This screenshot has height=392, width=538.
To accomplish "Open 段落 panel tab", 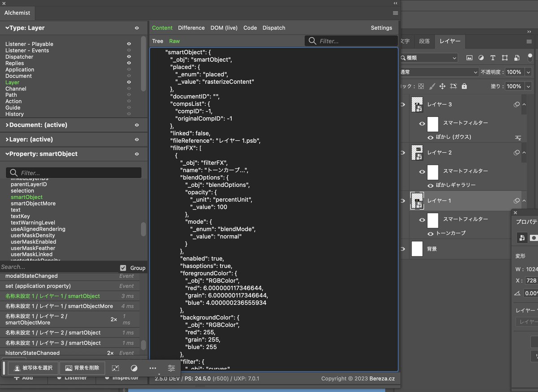I will click(424, 41).
